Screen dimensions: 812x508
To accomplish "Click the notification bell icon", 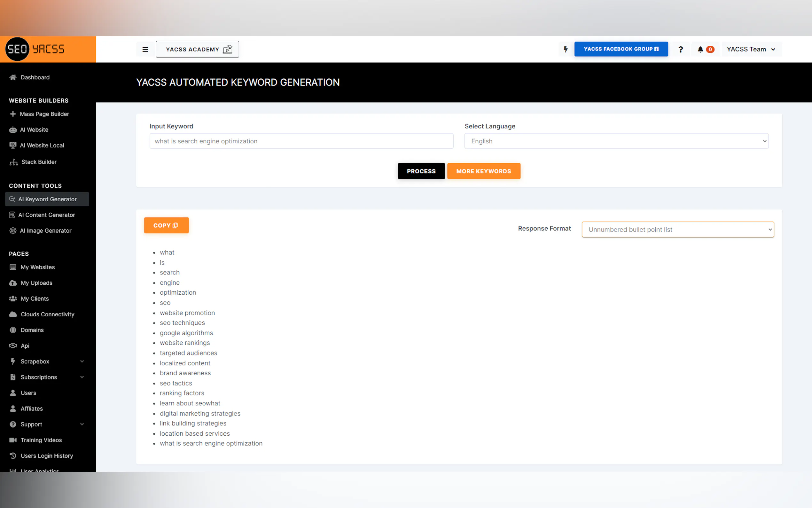I will point(700,49).
